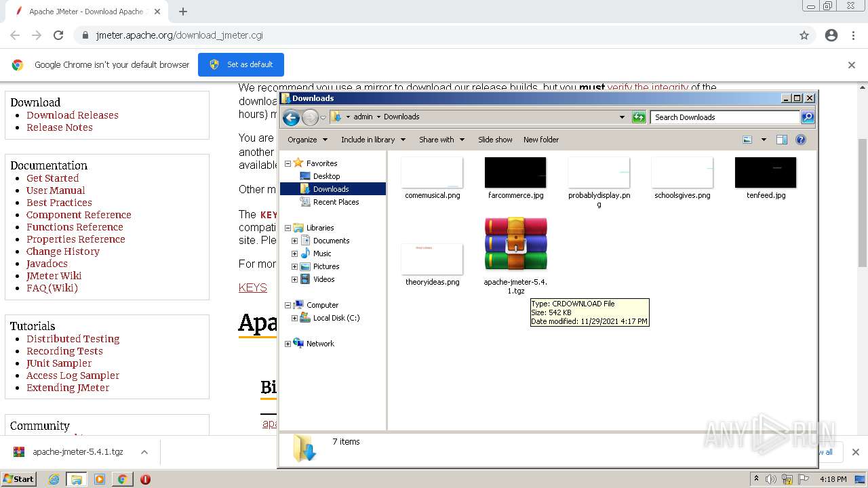Open the Organize dropdown menu
Image resolution: width=868 pixels, height=488 pixels.
pyautogui.click(x=307, y=140)
